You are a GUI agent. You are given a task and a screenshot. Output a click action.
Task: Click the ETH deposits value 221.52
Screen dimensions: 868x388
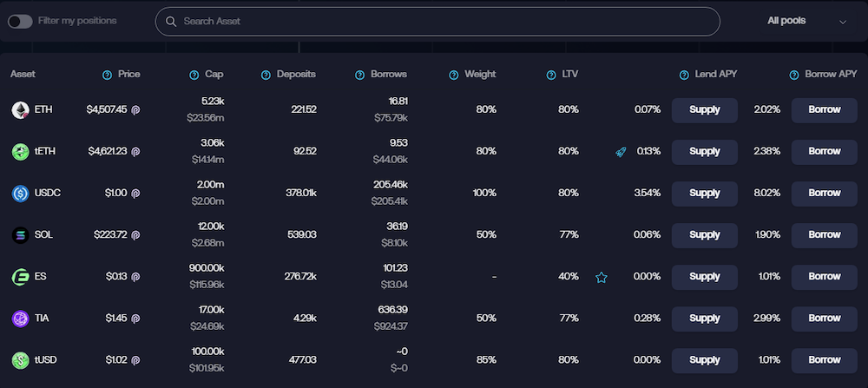(304, 110)
